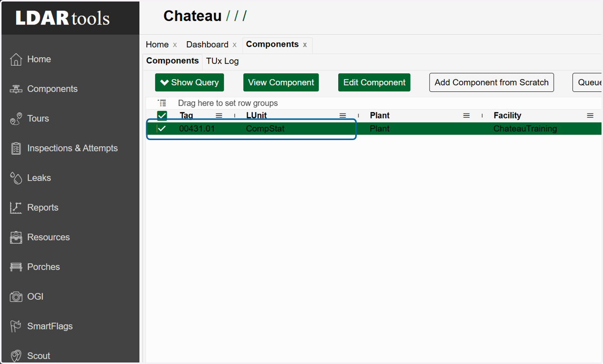Close the Home tab
The width and height of the screenshot is (603, 364).
[x=175, y=45]
